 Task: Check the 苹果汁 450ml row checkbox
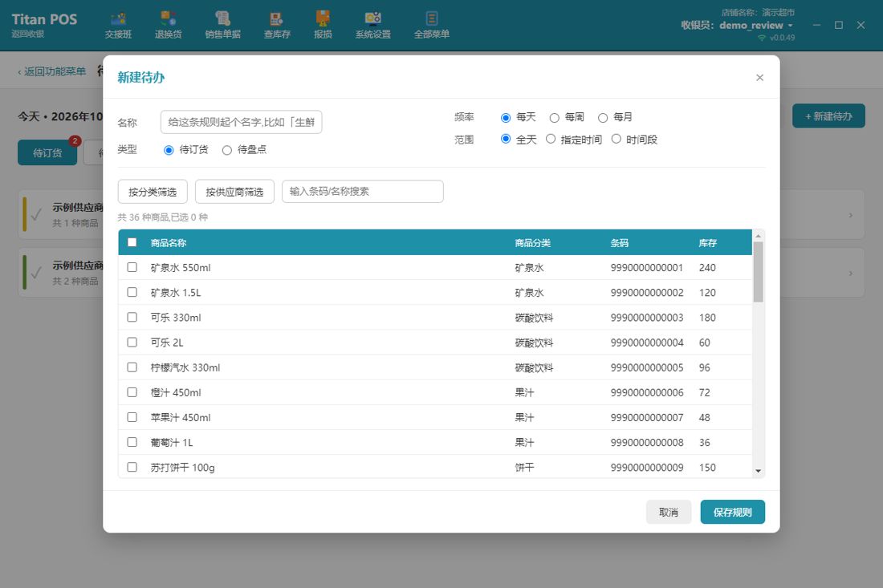[132, 417]
